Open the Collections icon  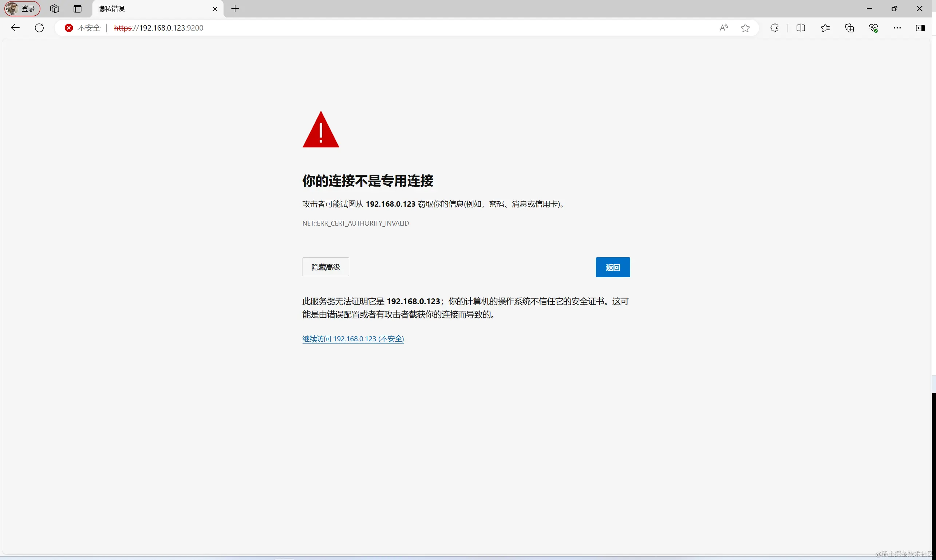(849, 28)
